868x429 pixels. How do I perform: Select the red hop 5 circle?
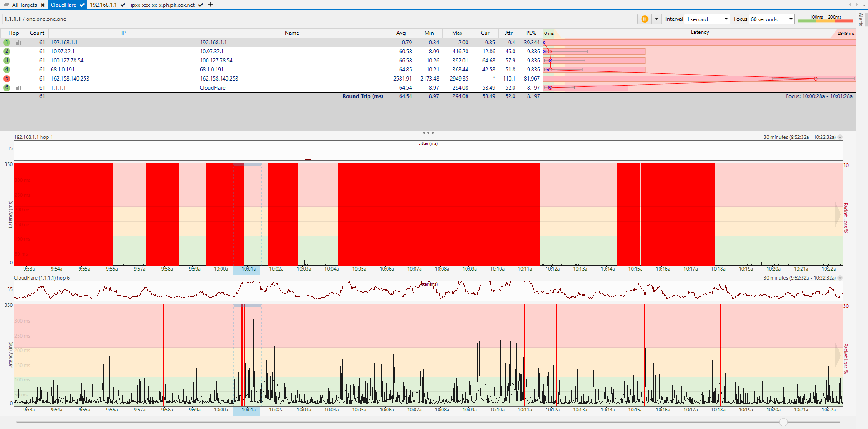point(7,78)
